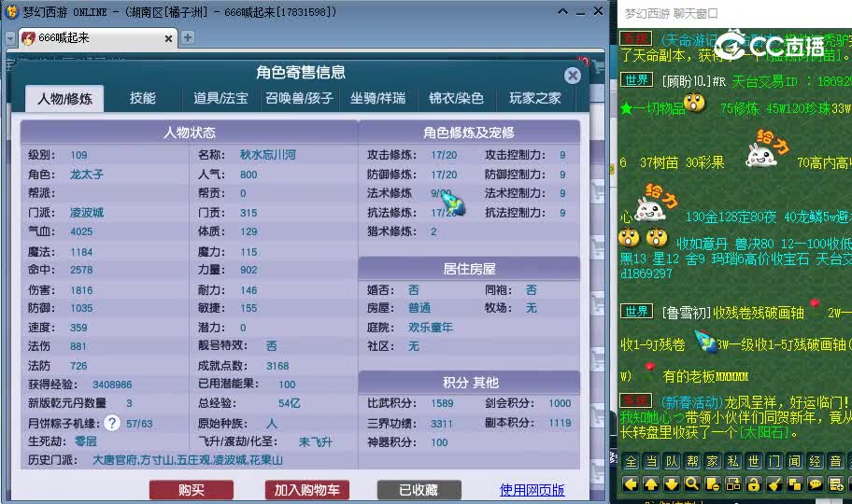Select the 队 (team) chat channel button
The image size is (852, 504).
point(672,461)
